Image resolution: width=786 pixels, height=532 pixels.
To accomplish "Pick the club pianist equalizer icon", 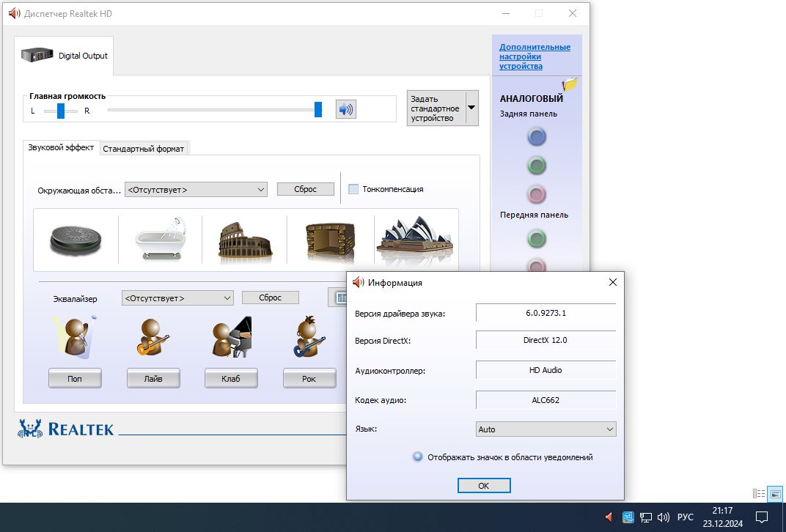I will (x=231, y=336).
